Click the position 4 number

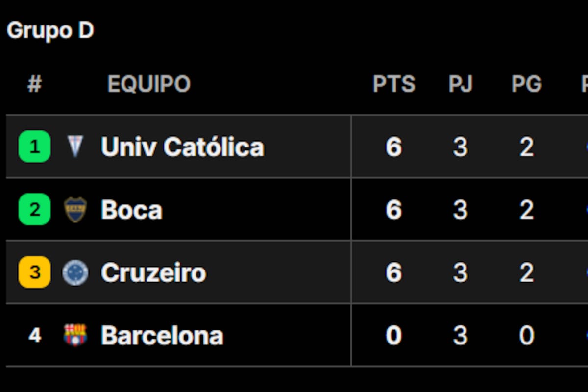click(x=34, y=335)
